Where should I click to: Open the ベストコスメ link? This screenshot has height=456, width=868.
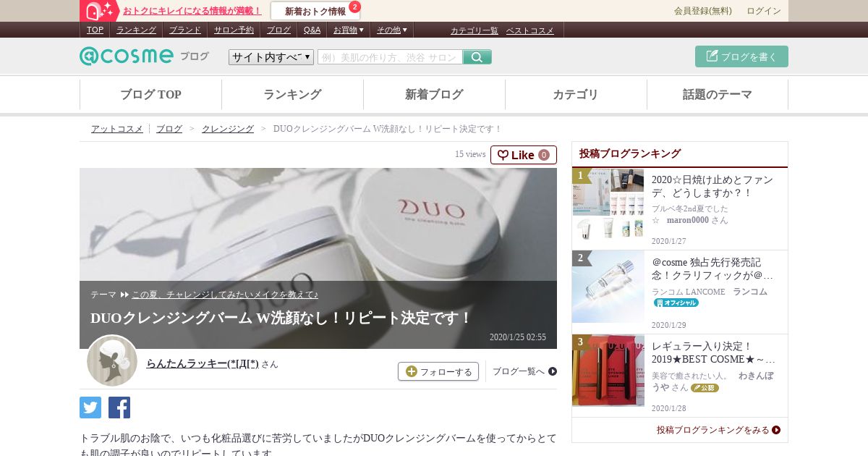[529, 30]
